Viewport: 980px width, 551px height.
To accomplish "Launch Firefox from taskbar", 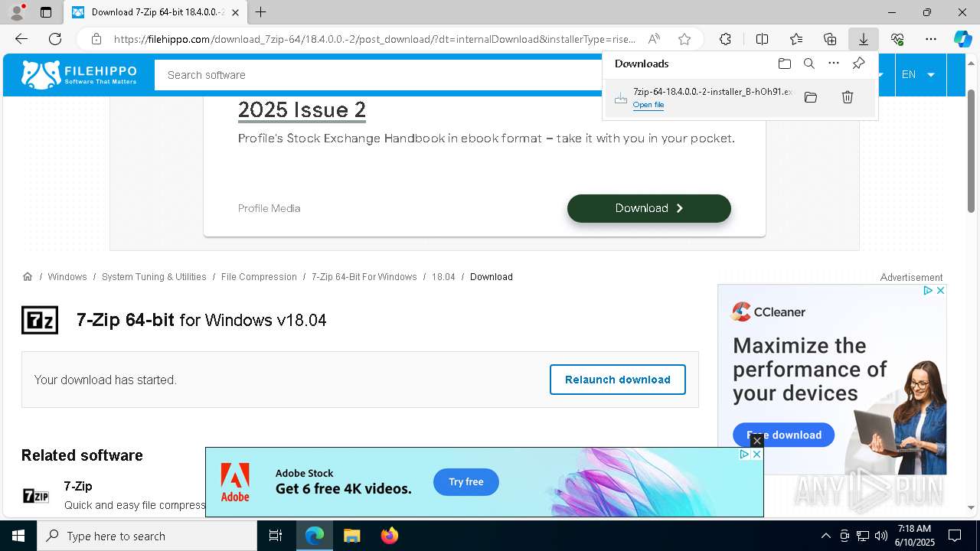I will (x=390, y=536).
